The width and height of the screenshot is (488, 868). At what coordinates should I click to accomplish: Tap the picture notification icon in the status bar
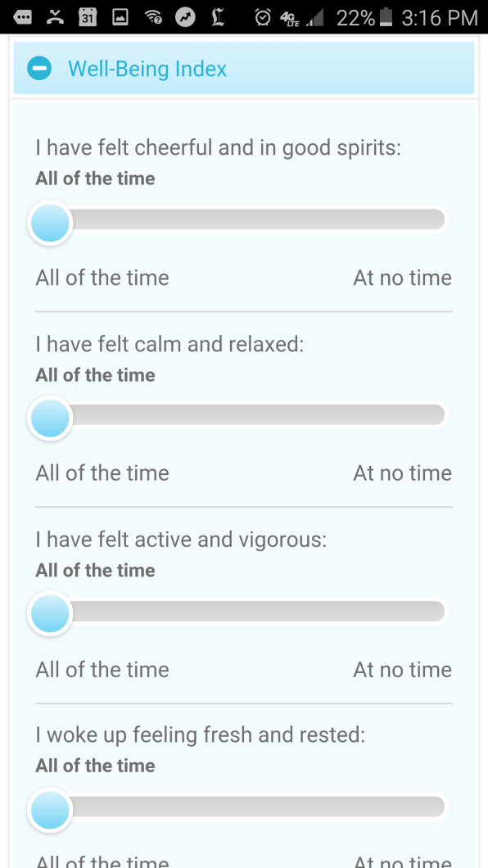click(x=120, y=18)
